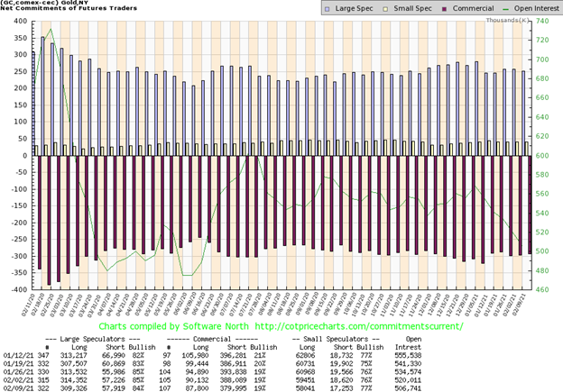
Task: Click small speculators long value 58041
Action: 305,388
